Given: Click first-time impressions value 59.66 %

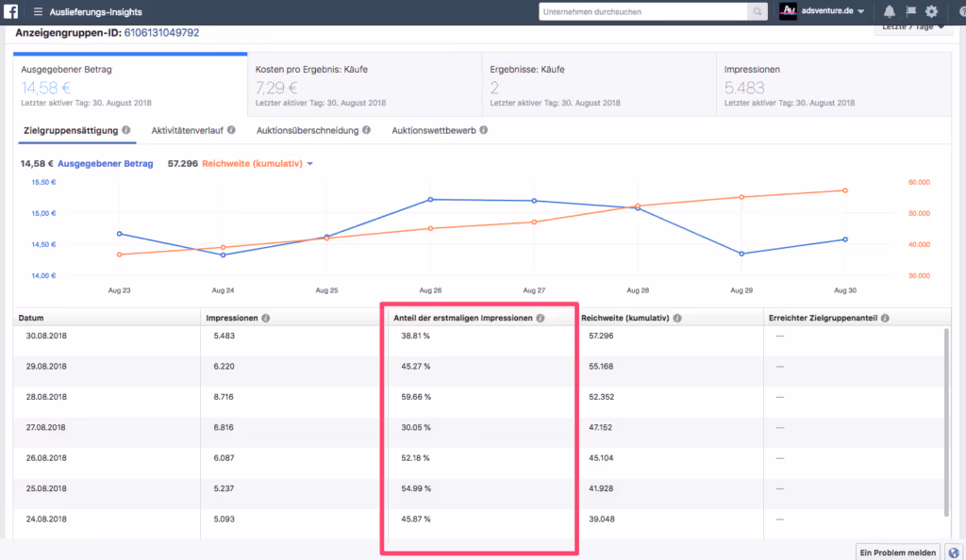Looking at the screenshot, I should 416,397.
